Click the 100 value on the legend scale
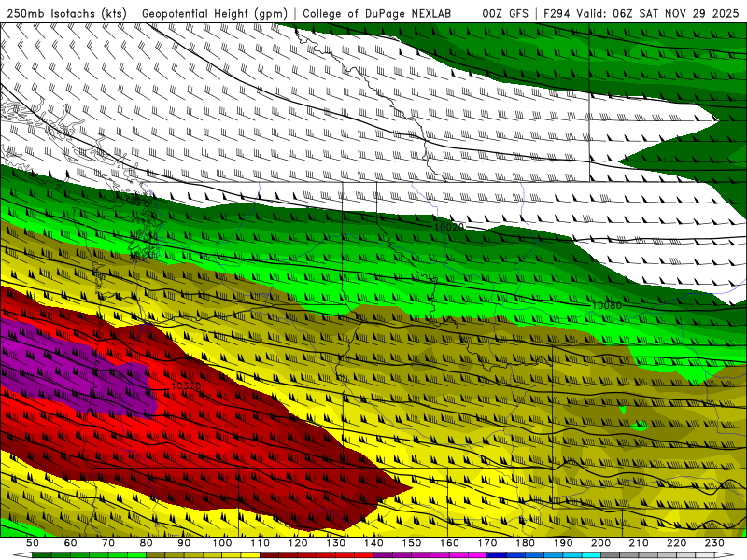747x560 pixels. (222, 543)
